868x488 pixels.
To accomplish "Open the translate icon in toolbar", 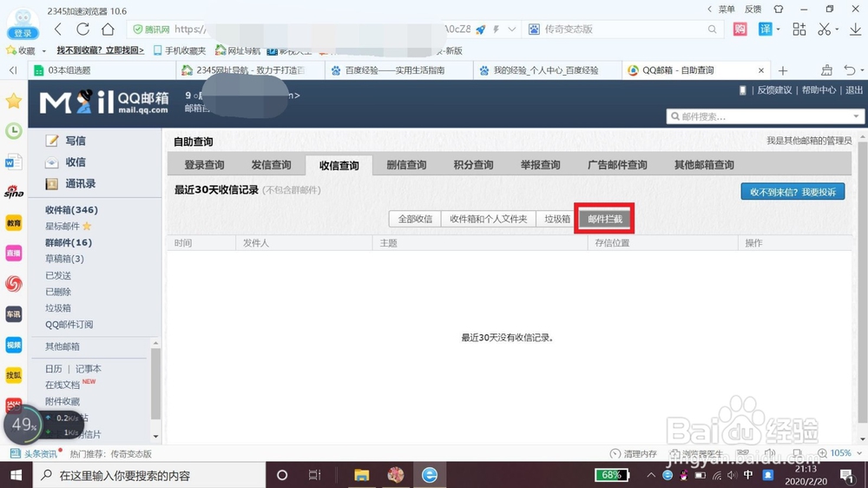I will coord(765,29).
